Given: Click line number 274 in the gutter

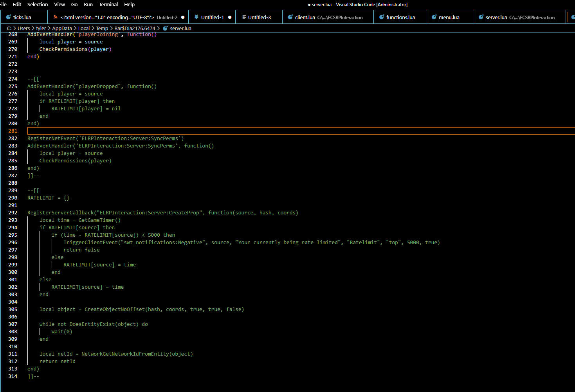Looking at the screenshot, I should tap(13, 79).
